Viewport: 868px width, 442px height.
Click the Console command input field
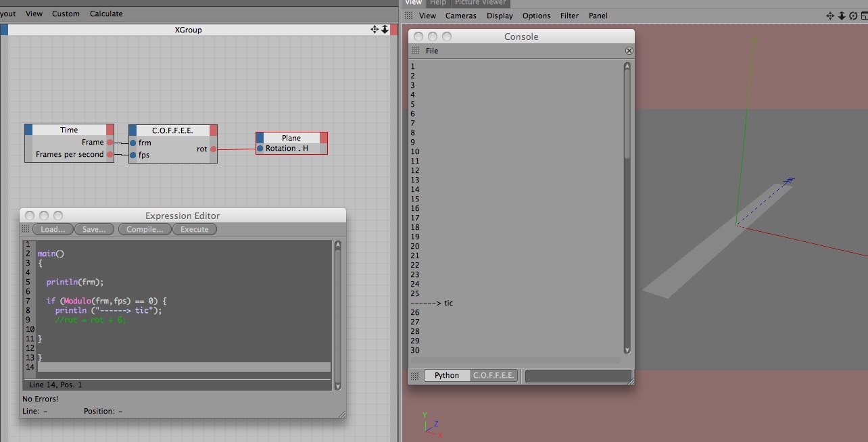point(578,375)
